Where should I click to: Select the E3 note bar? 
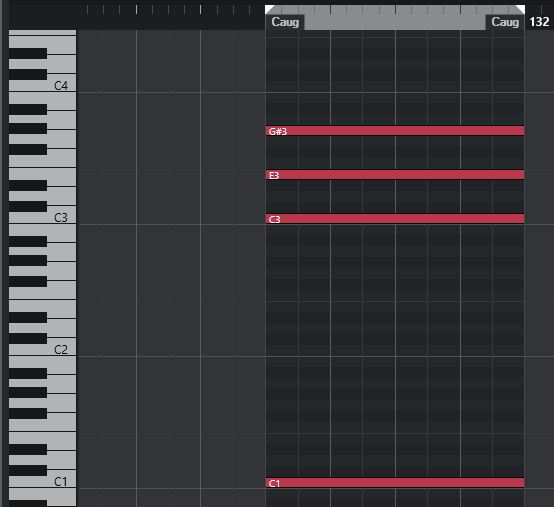[x=395, y=175]
